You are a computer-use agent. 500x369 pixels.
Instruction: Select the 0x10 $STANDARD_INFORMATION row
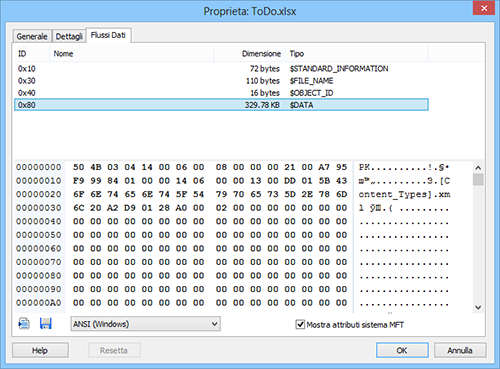[x=221, y=69]
